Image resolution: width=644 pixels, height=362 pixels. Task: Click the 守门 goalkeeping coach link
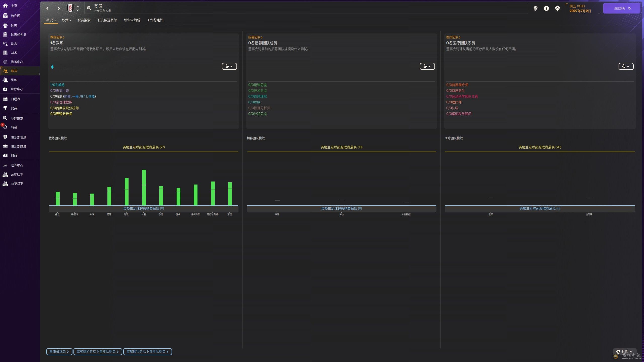pyautogui.click(x=83, y=97)
